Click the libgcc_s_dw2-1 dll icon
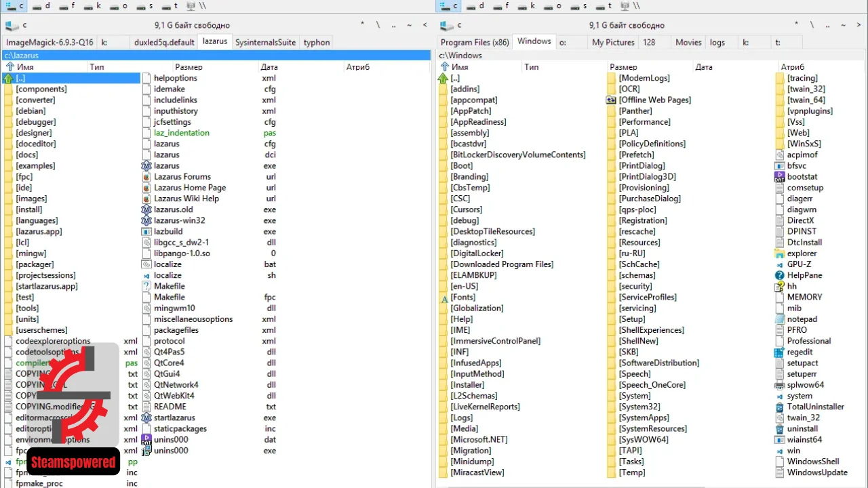 coord(146,242)
